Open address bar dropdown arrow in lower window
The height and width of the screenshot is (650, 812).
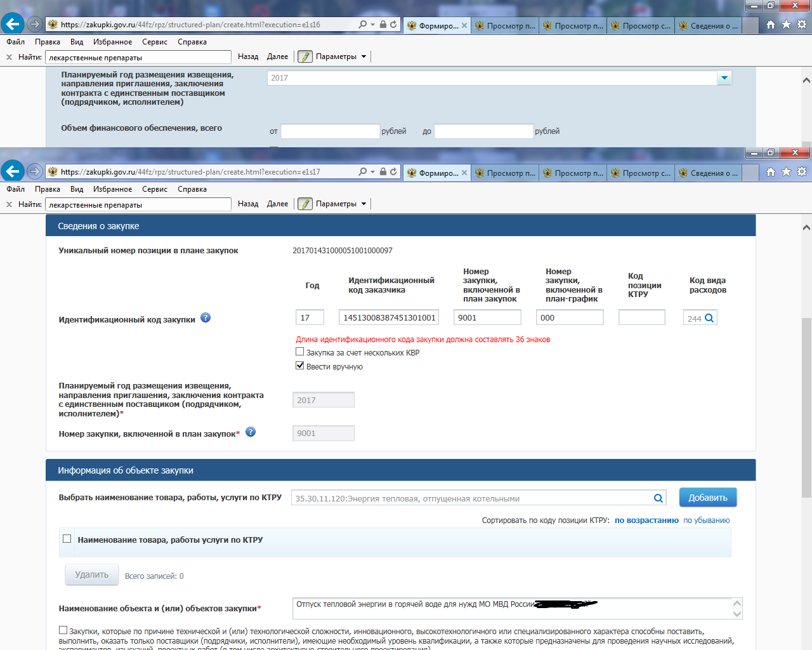[373, 171]
